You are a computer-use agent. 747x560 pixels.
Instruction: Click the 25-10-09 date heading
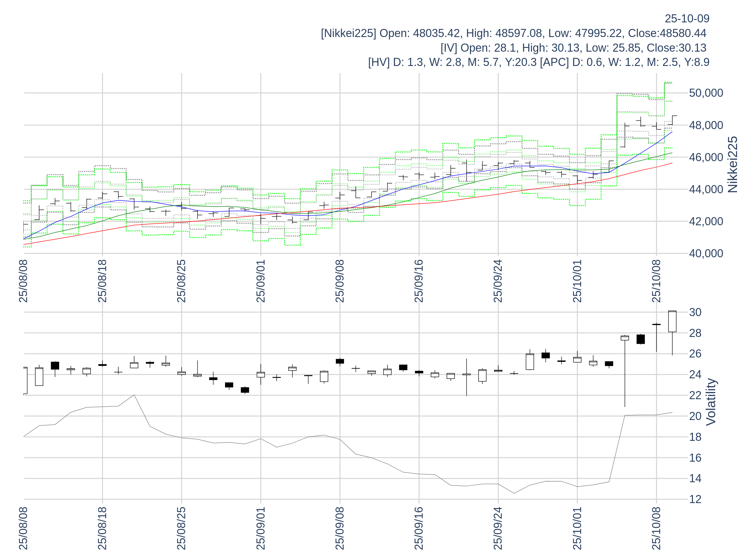point(687,19)
